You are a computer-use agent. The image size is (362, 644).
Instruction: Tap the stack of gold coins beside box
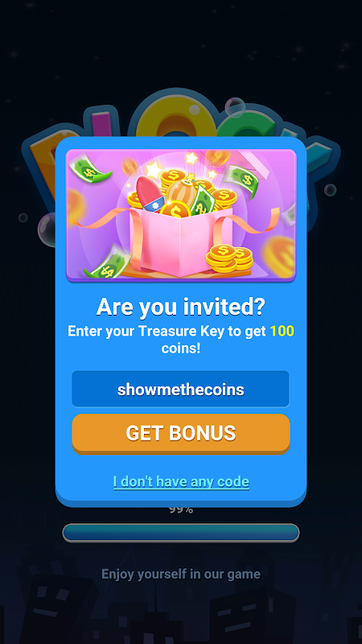[229, 258]
